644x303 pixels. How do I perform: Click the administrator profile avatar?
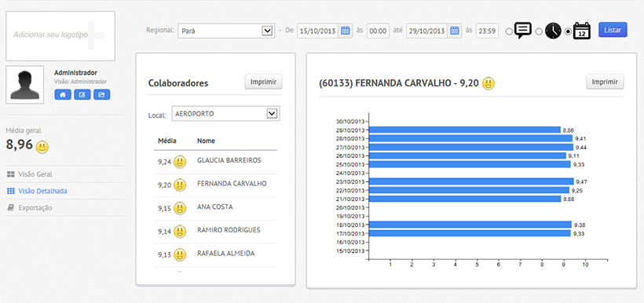25,85
